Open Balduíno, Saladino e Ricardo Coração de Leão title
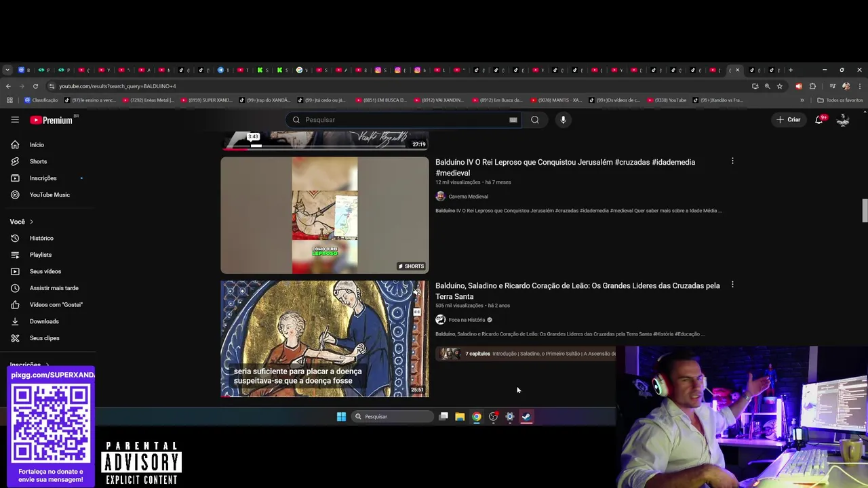868x488 pixels. tap(578, 291)
